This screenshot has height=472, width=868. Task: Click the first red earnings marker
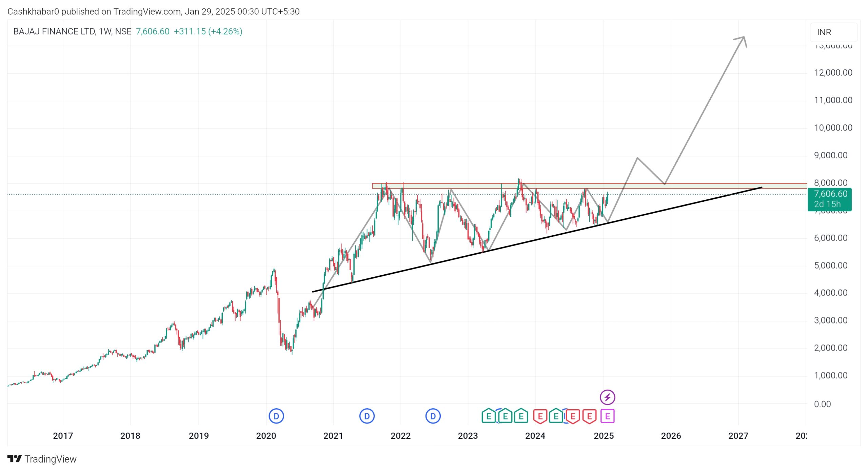(x=540, y=416)
